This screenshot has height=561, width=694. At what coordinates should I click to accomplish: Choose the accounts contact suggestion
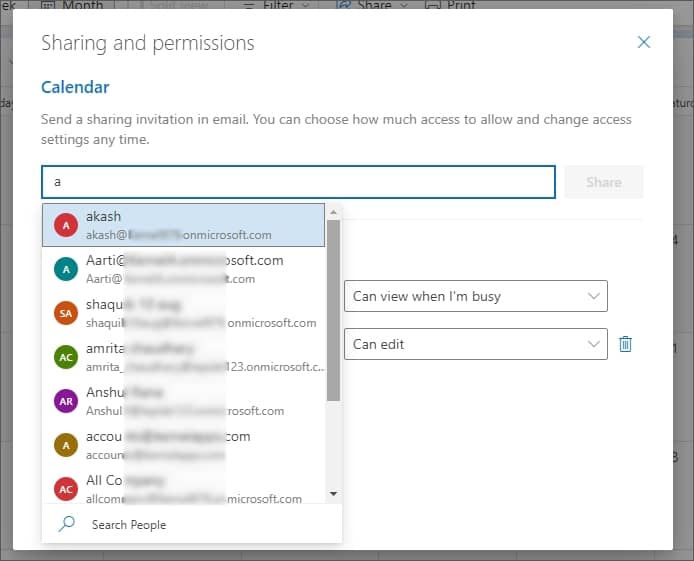(183, 445)
